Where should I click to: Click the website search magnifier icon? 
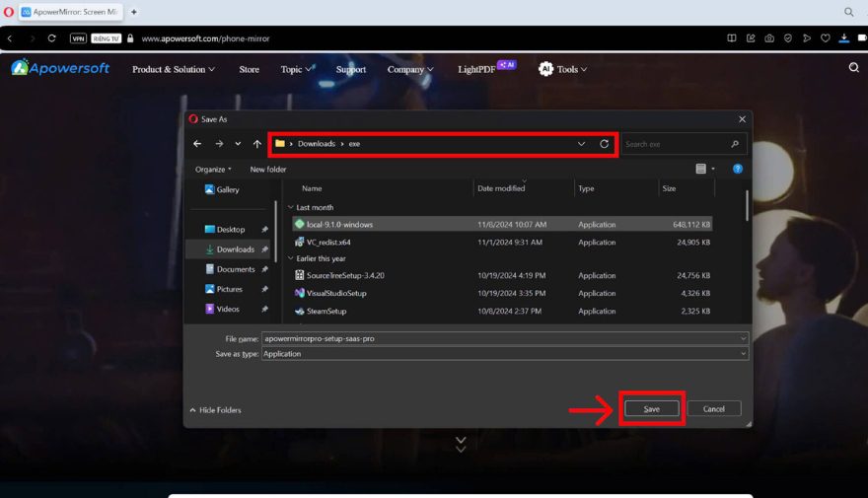[854, 68]
